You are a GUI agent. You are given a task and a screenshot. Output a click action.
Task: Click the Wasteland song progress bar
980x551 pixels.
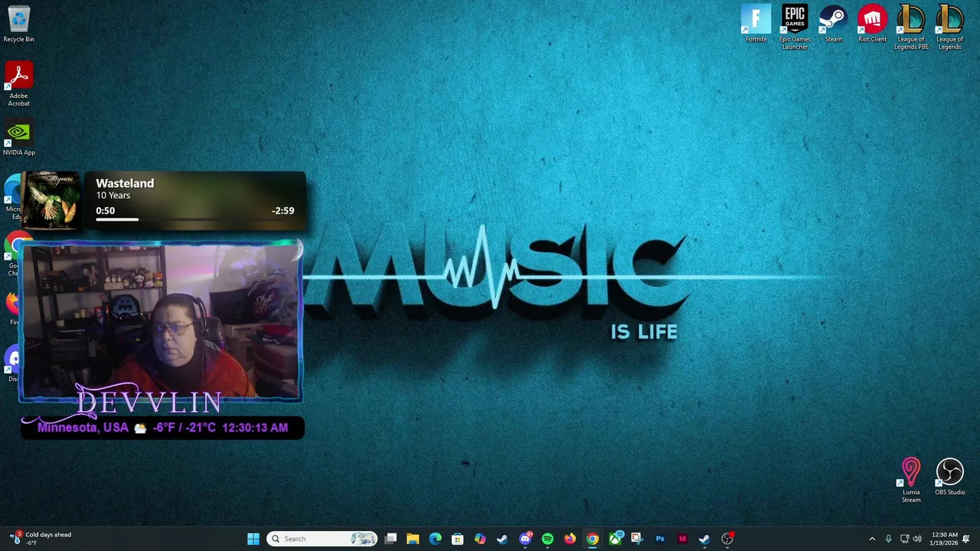(x=194, y=220)
